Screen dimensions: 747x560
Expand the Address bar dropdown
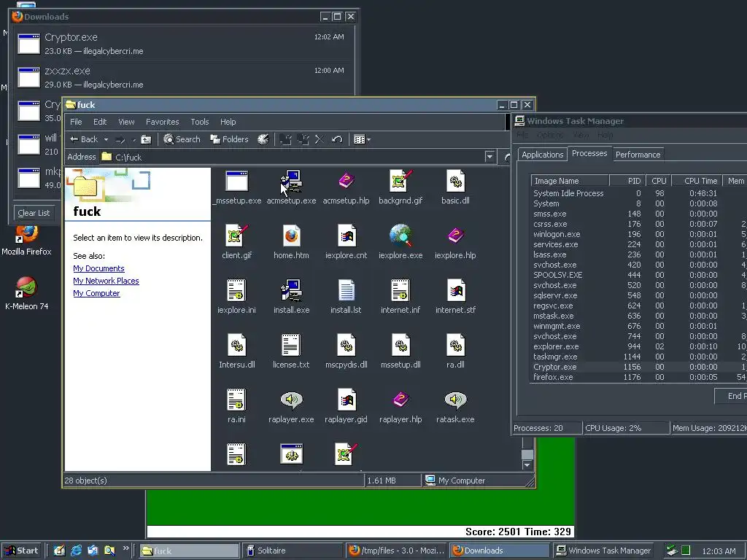pos(489,157)
